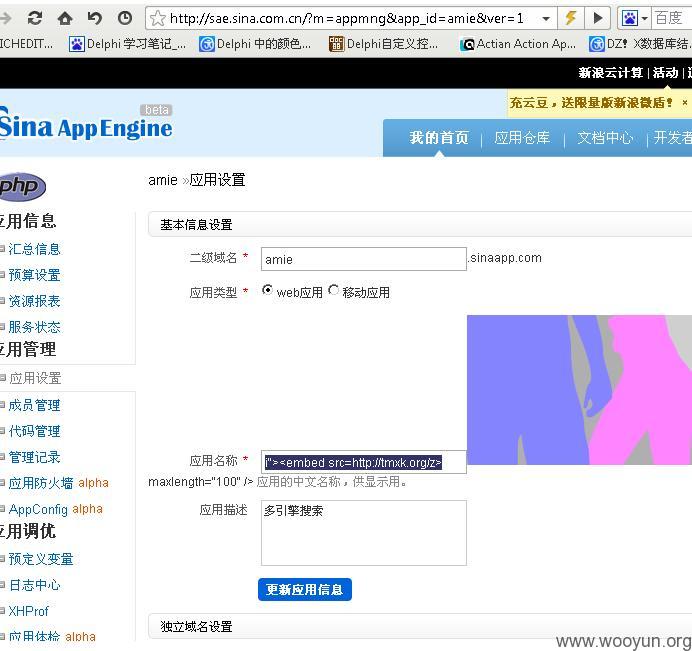Click the 二级域名 input field
692x651 pixels.
(x=364, y=259)
